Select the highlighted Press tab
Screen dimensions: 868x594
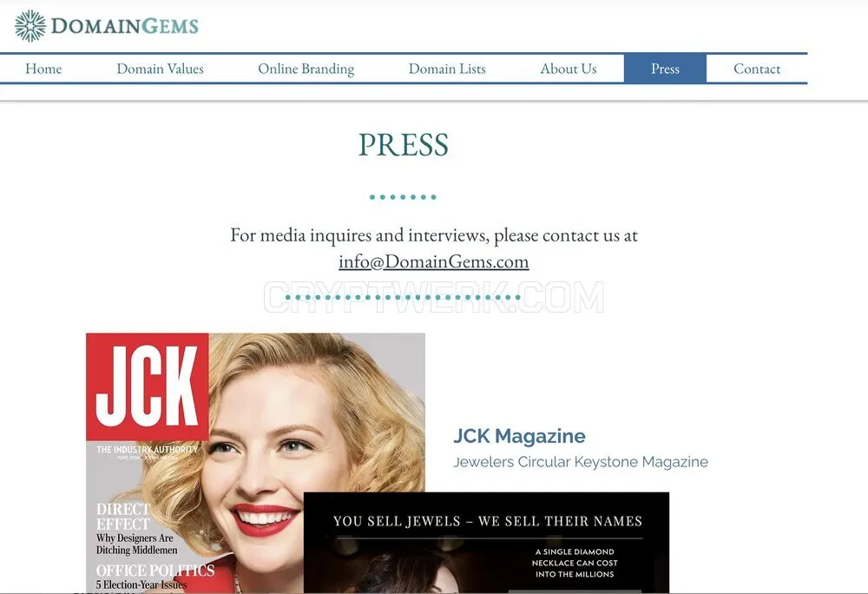(665, 69)
